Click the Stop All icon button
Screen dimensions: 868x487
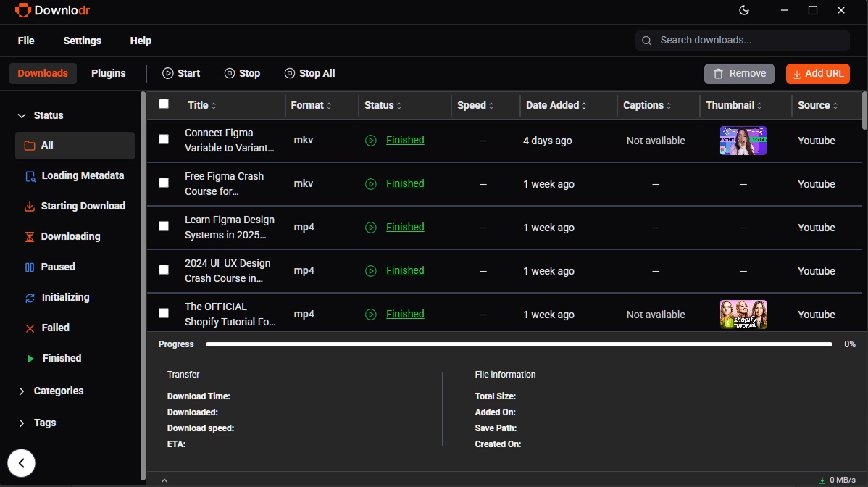click(x=290, y=73)
